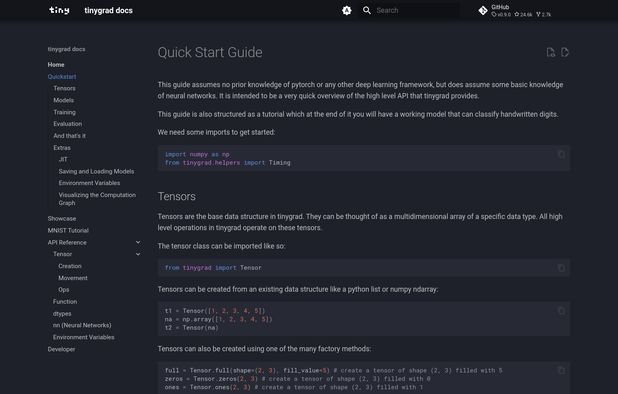Open nn (Neural Networks) page
The height and width of the screenshot is (394, 618).
pos(82,325)
